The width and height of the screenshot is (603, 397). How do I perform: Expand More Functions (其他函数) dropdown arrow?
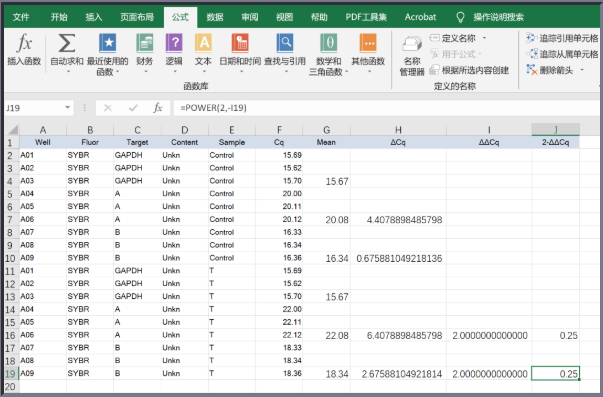pyautogui.click(x=369, y=72)
